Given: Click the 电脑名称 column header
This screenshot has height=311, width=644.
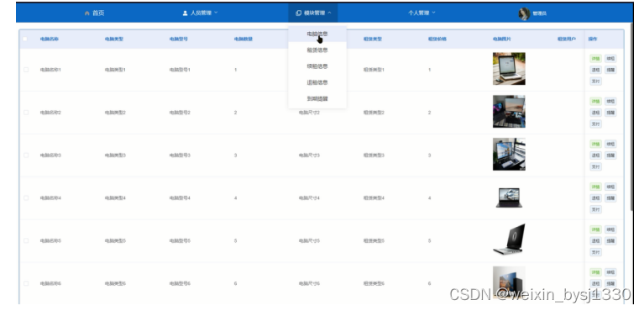Looking at the screenshot, I should (50, 39).
